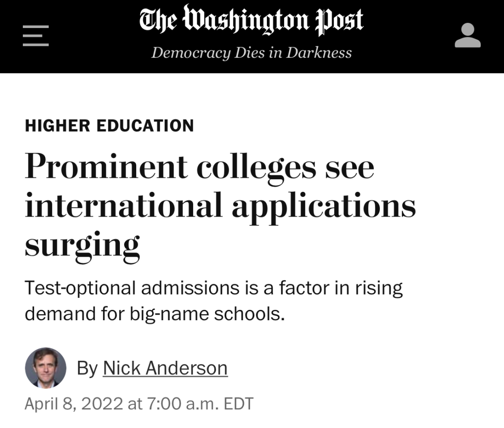
Task: Open the Nick Anderson author link
Action: pos(165,368)
